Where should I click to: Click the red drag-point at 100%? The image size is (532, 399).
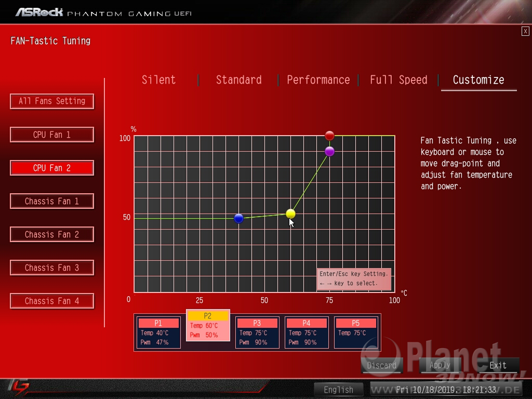coord(329,136)
